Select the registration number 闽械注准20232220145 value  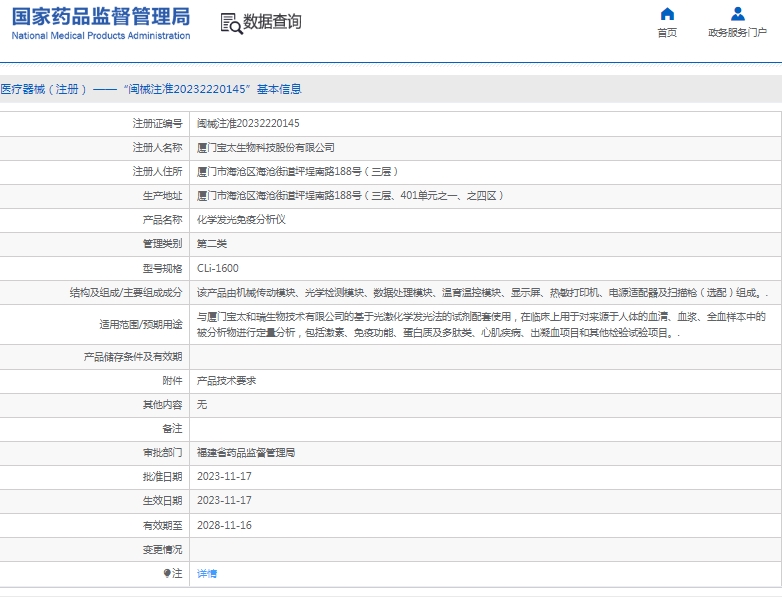(x=248, y=123)
